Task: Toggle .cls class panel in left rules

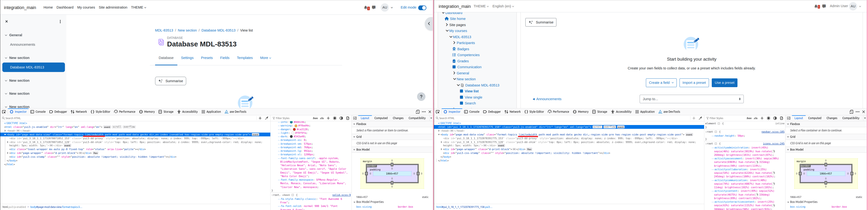Action: click(322, 118)
